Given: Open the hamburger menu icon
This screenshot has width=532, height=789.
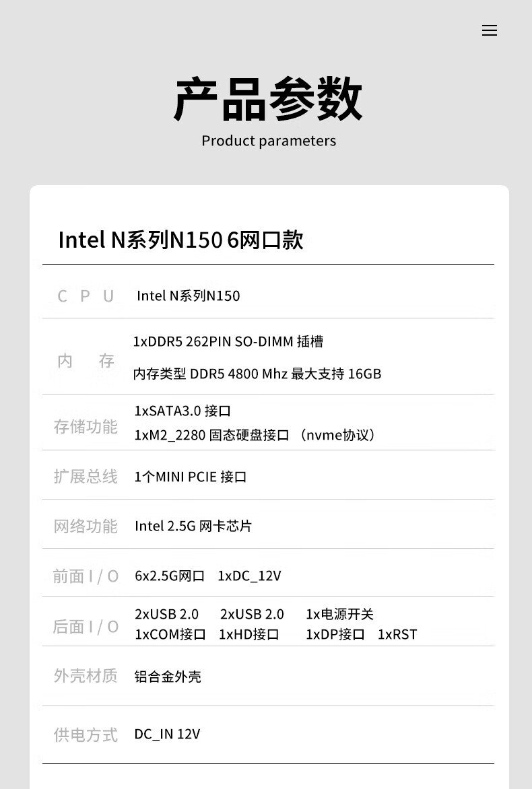Looking at the screenshot, I should click(x=490, y=30).
